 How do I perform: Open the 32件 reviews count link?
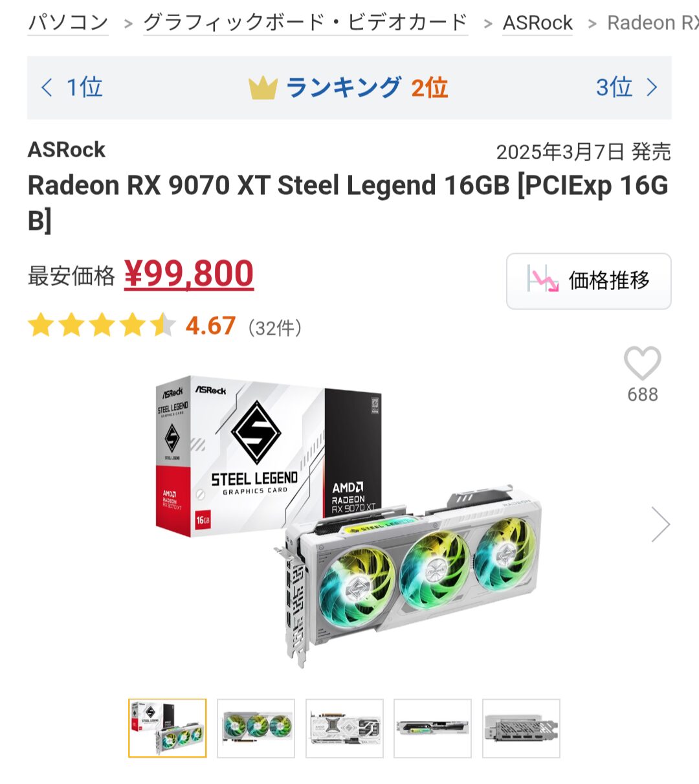point(275,328)
